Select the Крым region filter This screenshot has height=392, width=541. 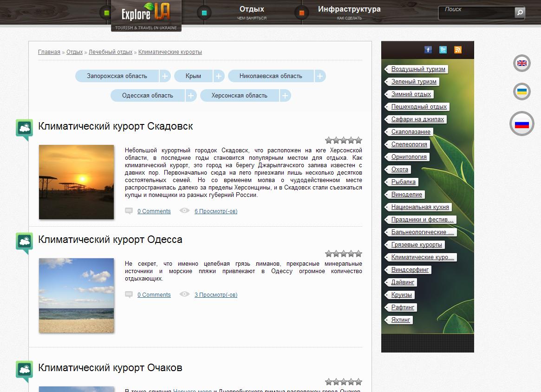[193, 76]
